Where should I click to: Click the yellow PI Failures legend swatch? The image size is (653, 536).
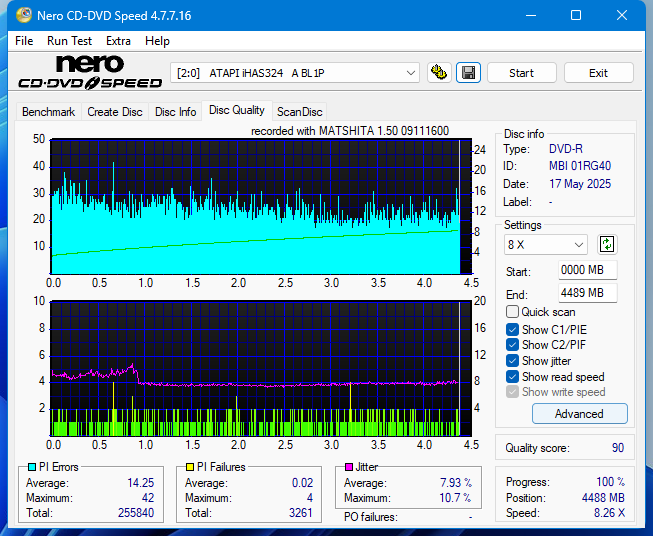[190, 467]
